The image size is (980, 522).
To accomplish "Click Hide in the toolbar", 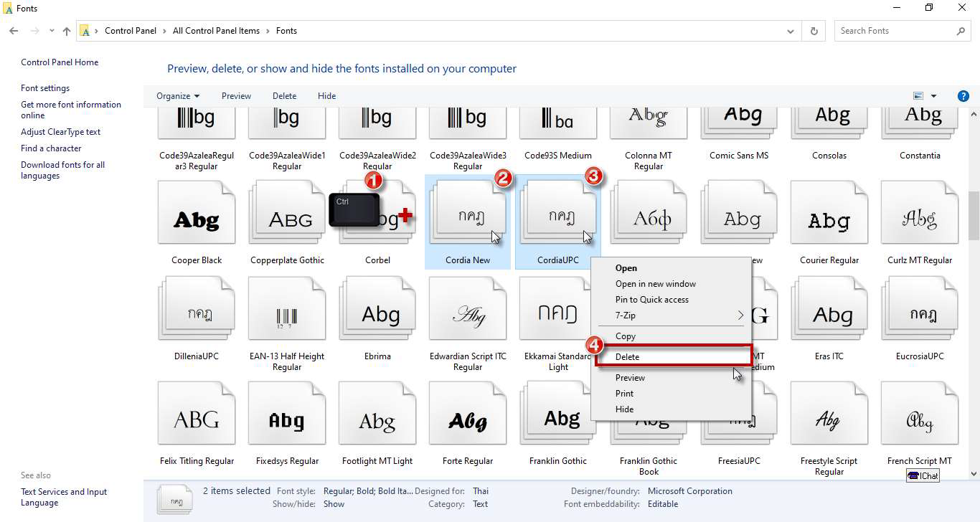I will point(326,96).
